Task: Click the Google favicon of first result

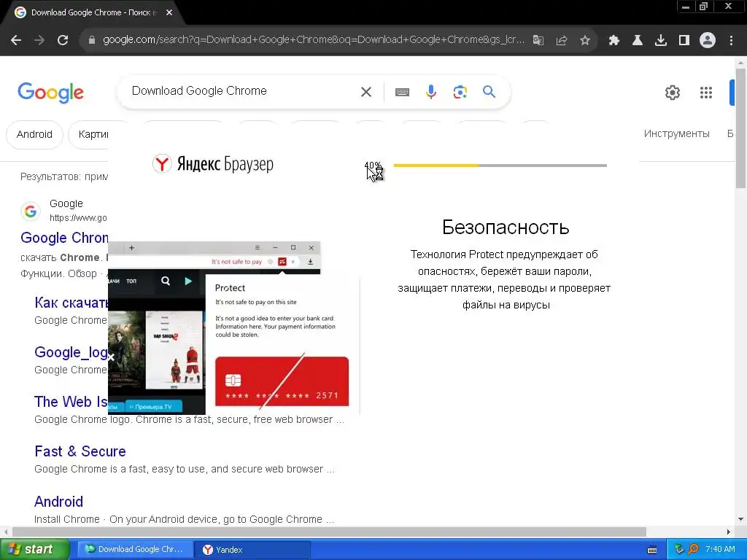Action: (31, 211)
